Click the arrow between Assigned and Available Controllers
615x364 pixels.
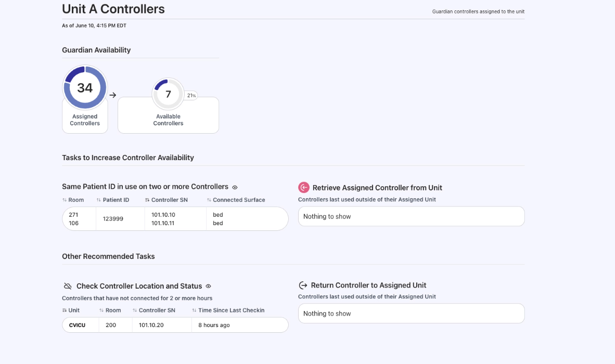pos(113,95)
